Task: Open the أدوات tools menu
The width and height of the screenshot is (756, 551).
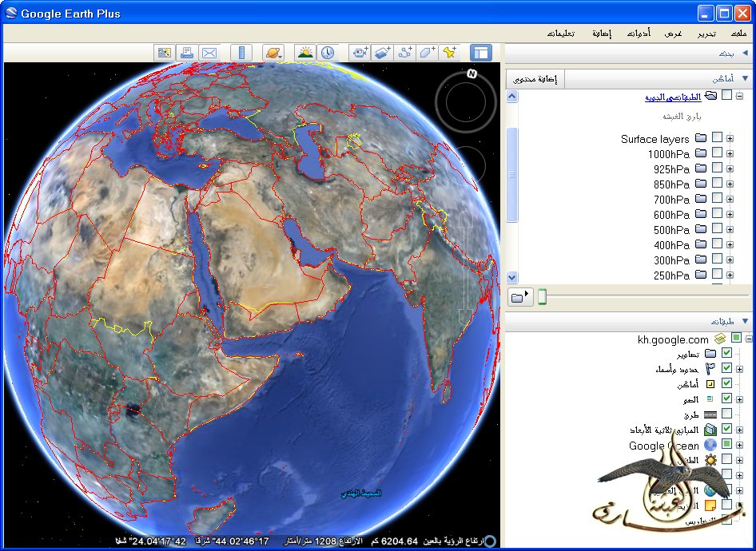Action: [x=639, y=34]
